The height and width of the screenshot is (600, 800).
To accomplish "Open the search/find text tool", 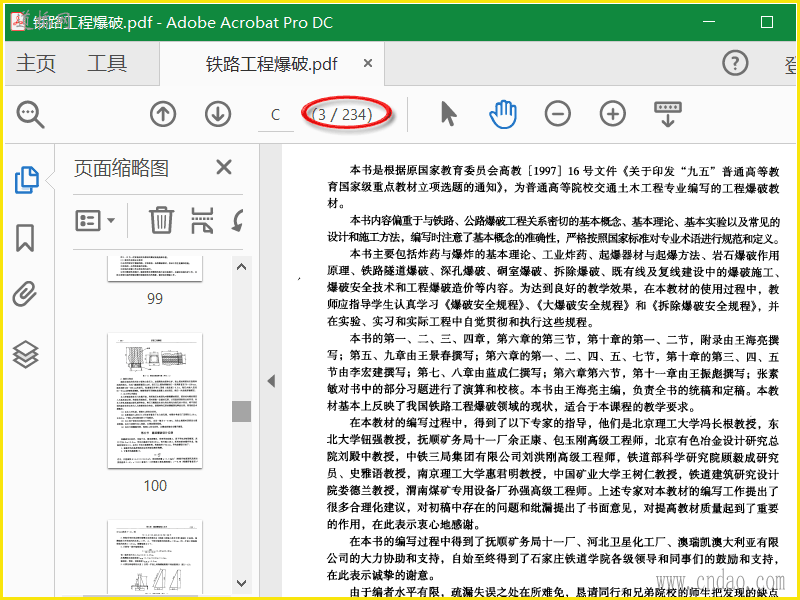I will coord(31,114).
